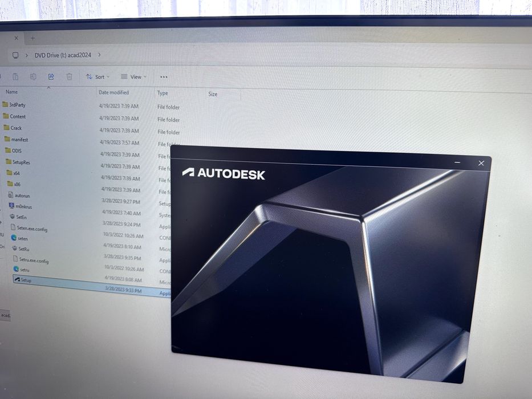Select the 3rdParty folder
The width and height of the screenshot is (532, 399).
pos(14,104)
